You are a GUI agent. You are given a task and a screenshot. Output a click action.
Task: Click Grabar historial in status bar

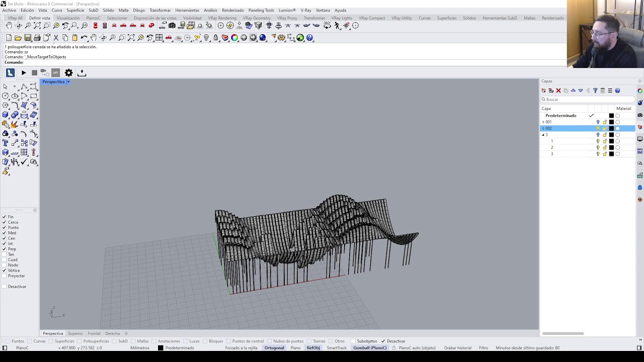click(458, 348)
